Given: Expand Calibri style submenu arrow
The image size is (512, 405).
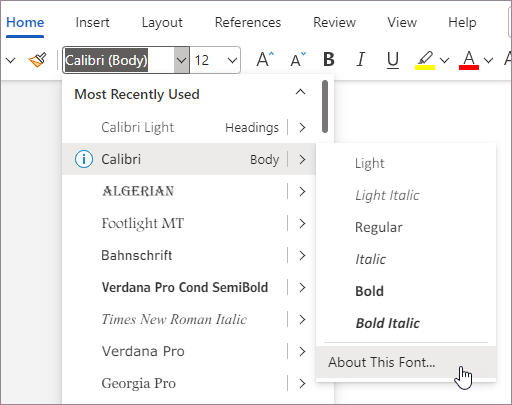Looking at the screenshot, I should click(x=302, y=159).
